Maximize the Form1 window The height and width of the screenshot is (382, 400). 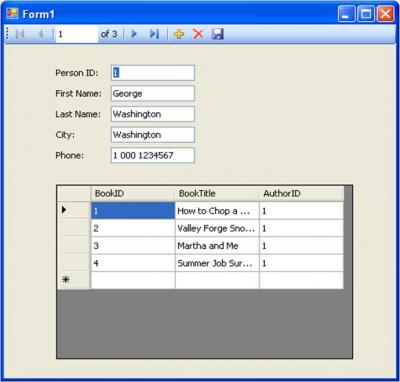coord(366,14)
